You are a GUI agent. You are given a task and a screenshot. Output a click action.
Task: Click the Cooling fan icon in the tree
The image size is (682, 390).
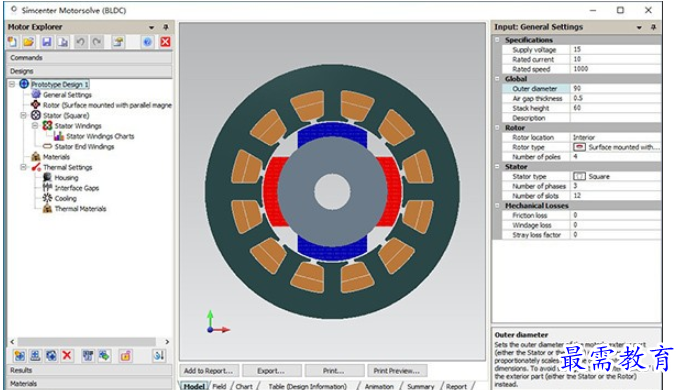47,198
